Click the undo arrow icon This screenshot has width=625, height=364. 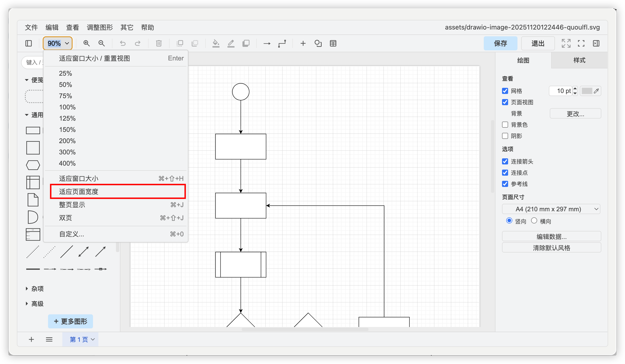tap(123, 43)
